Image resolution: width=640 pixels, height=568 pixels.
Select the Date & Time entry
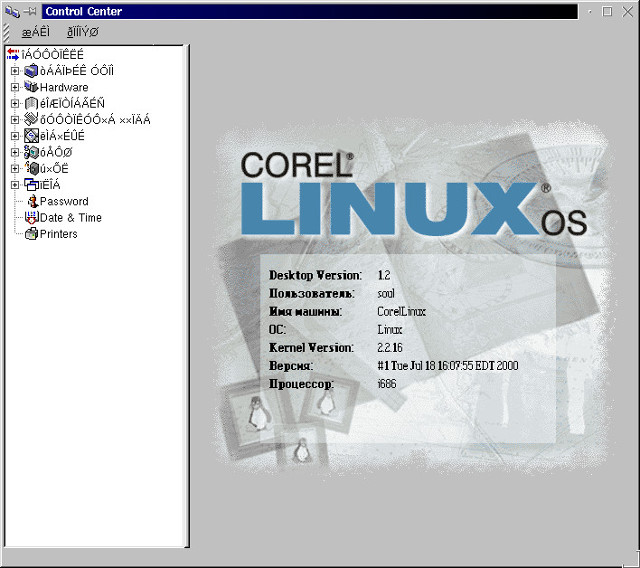tap(71, 218)
